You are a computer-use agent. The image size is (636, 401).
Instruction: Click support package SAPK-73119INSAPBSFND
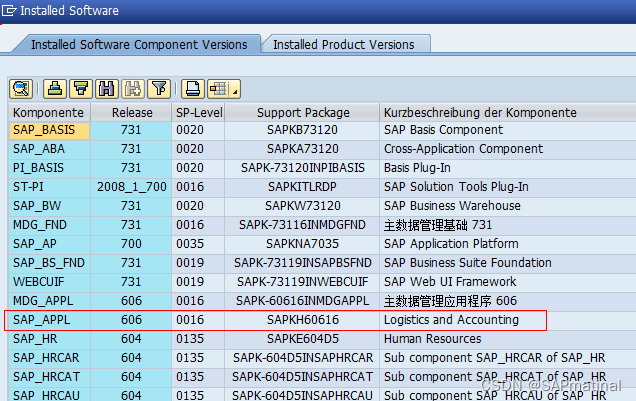(303, 263)
